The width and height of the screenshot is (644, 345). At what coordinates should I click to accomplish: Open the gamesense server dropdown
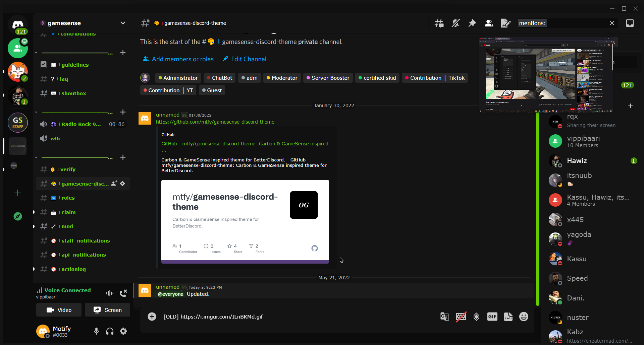tap(123, 23)
